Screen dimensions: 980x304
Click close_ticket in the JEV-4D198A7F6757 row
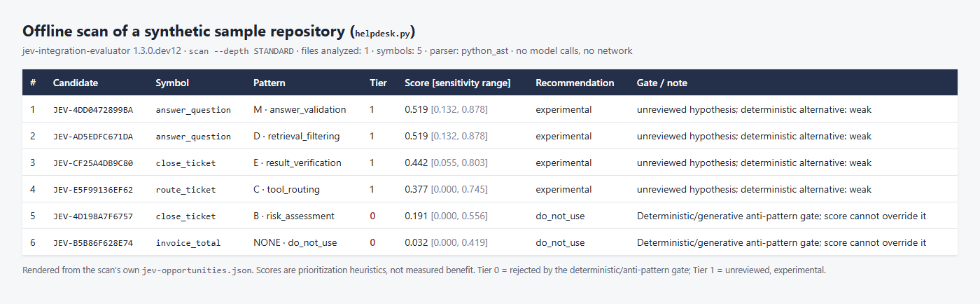tap(185, 216)
